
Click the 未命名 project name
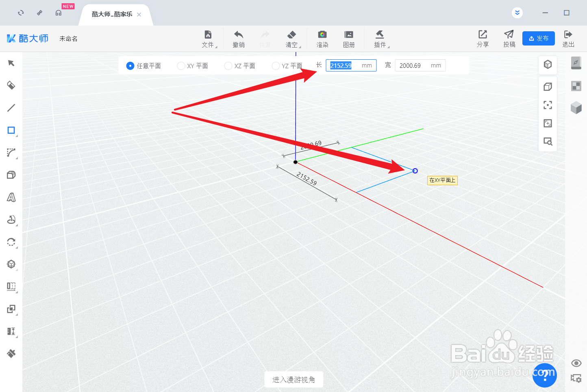[68, 39]
